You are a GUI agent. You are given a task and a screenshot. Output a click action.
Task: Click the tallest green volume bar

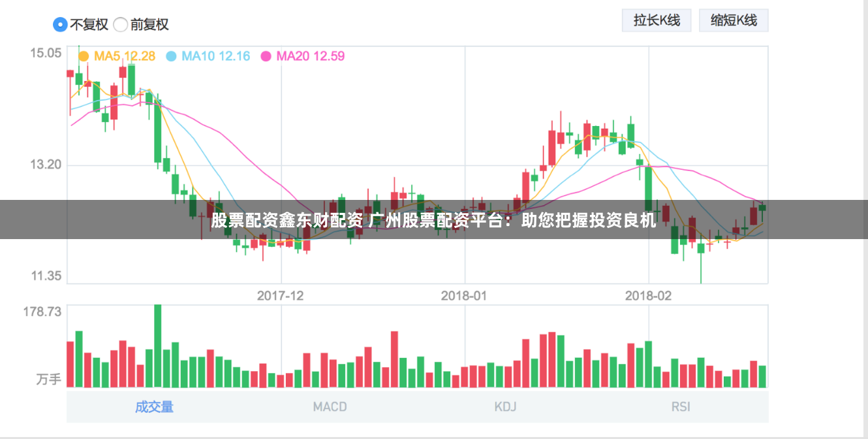(157, 346)
